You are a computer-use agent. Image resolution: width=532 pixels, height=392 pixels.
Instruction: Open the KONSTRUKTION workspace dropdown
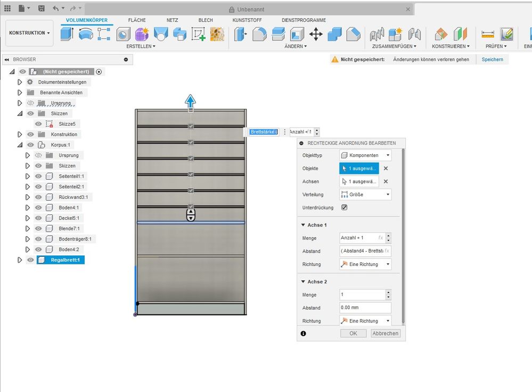click(29, 33)
